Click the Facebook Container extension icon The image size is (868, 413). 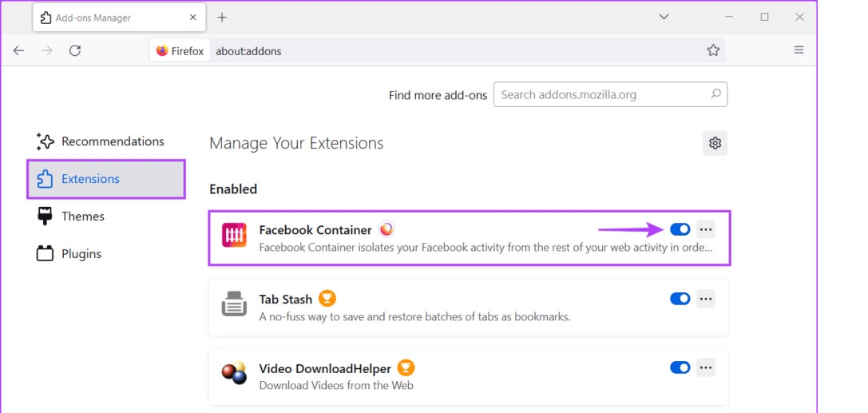pos(234,236)
